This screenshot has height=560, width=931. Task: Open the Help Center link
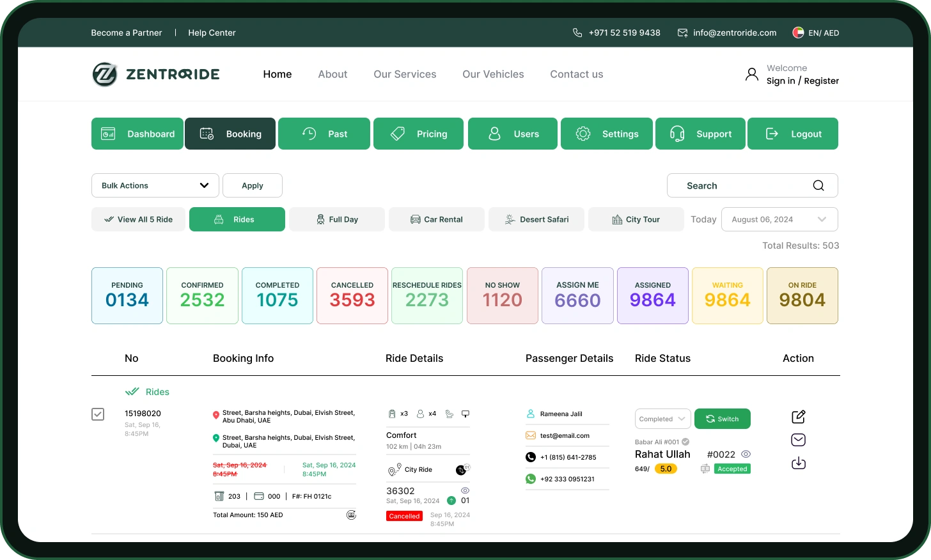point(212,33)
